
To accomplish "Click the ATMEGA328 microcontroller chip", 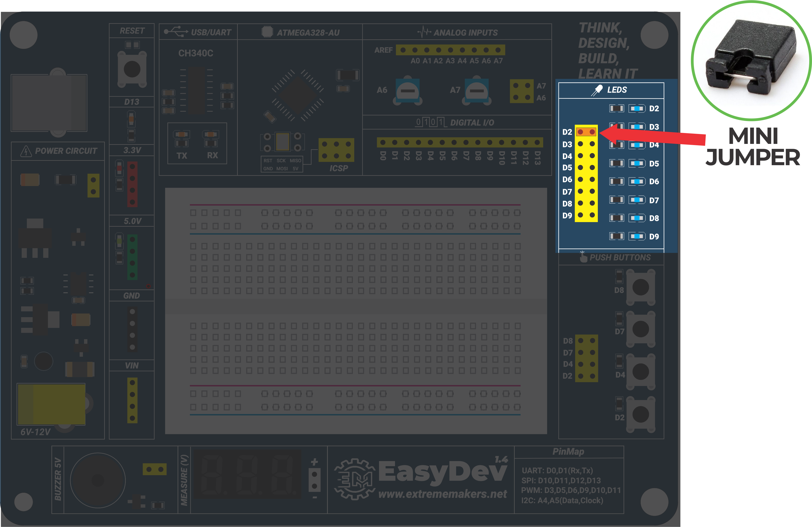I will click(298, 95).
